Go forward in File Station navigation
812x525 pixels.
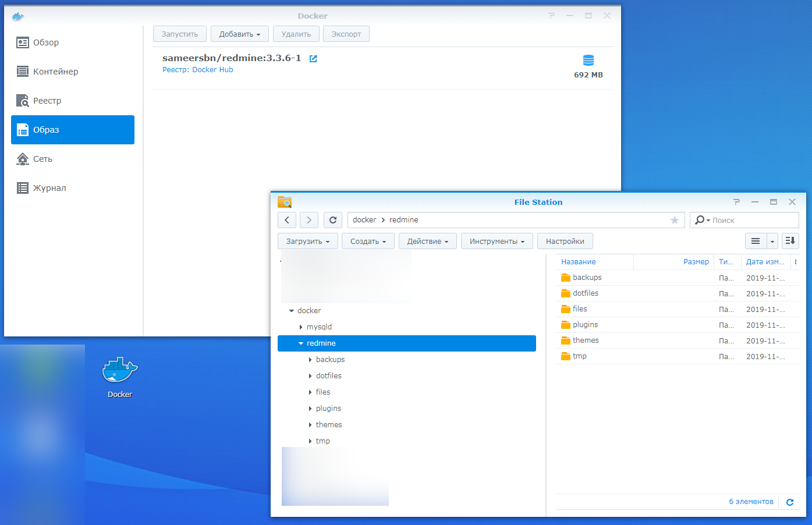click(x=309, y=220)
